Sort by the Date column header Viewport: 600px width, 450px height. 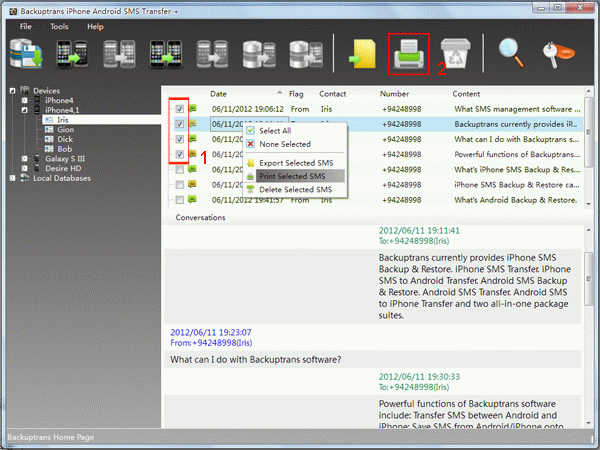coord(218,94)
